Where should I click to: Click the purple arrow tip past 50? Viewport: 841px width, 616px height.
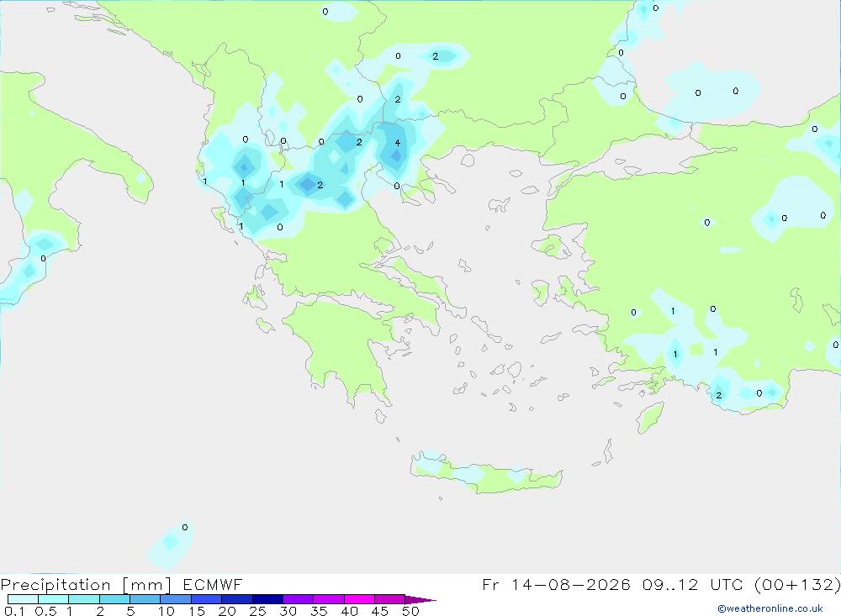tap(420, 600)
